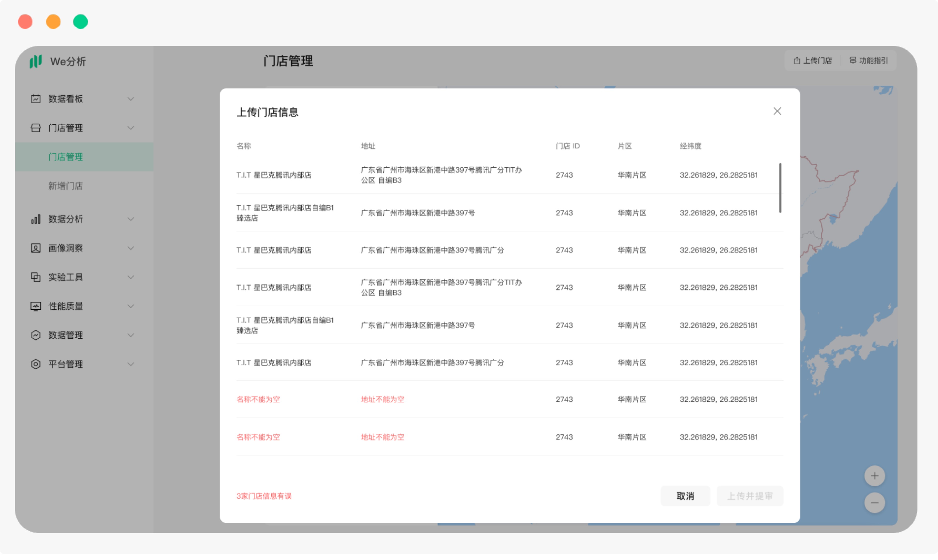Select the 门店管理 submenu item
Image resolution: width=938 pixels, height=560 pixels.
(84, 157)
